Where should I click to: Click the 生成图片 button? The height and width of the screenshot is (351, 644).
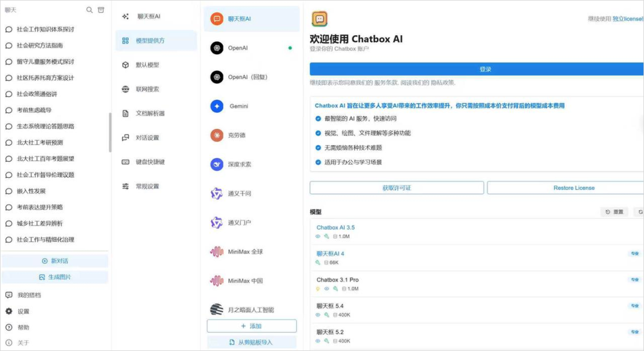55,277
